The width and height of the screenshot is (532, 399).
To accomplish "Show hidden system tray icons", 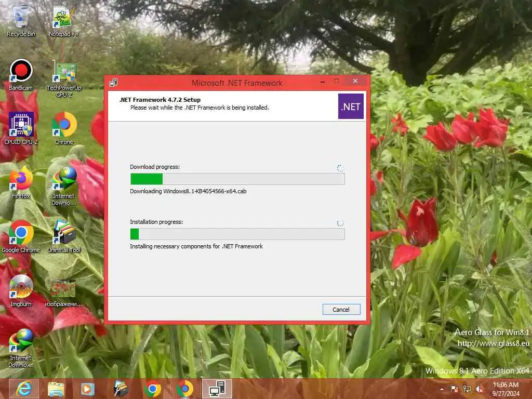I will (x=442, y=389).
